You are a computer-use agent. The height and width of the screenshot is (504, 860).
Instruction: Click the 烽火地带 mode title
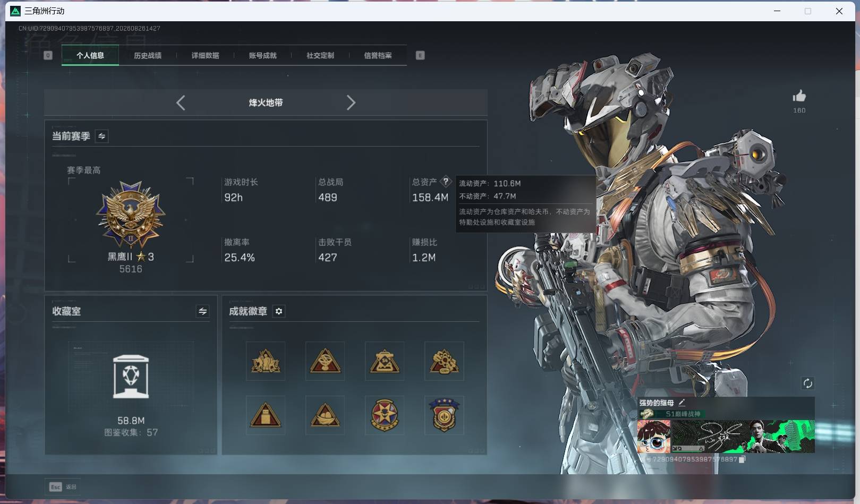pos(266,102)
